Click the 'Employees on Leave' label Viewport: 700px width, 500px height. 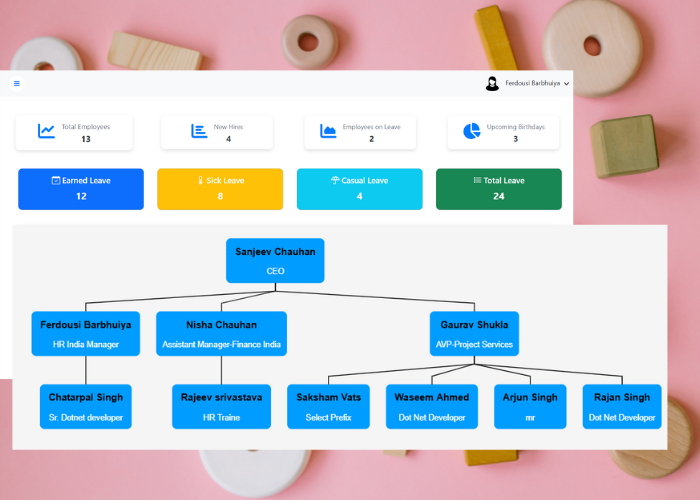click(x=371, y=127)
